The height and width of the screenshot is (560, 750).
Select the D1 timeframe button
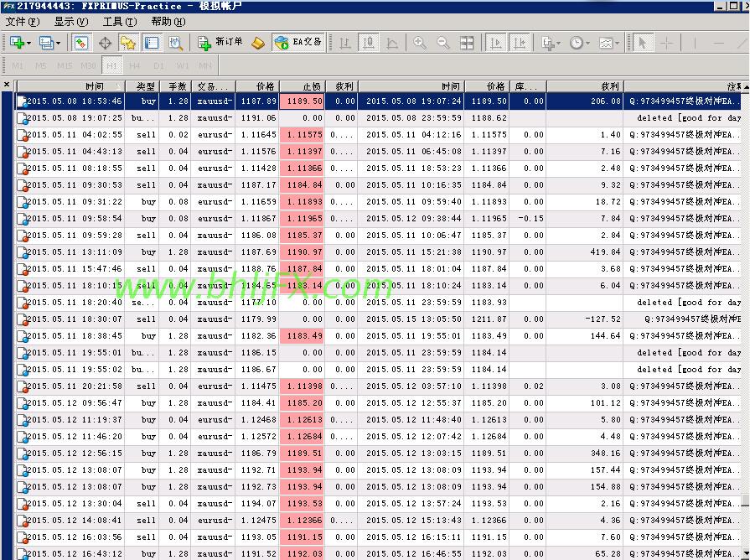pyautogui.click(x=159, y=65)
